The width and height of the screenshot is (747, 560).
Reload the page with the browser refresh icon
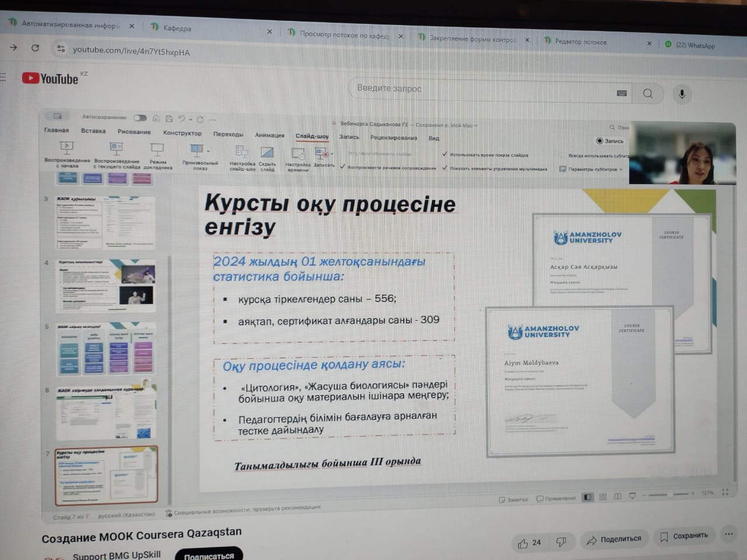pyautogui.click(x=35, y=48)
